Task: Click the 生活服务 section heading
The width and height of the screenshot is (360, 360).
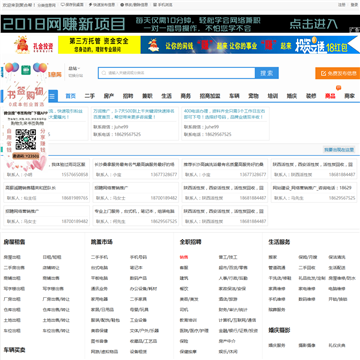Action: (x=279, y=242)
